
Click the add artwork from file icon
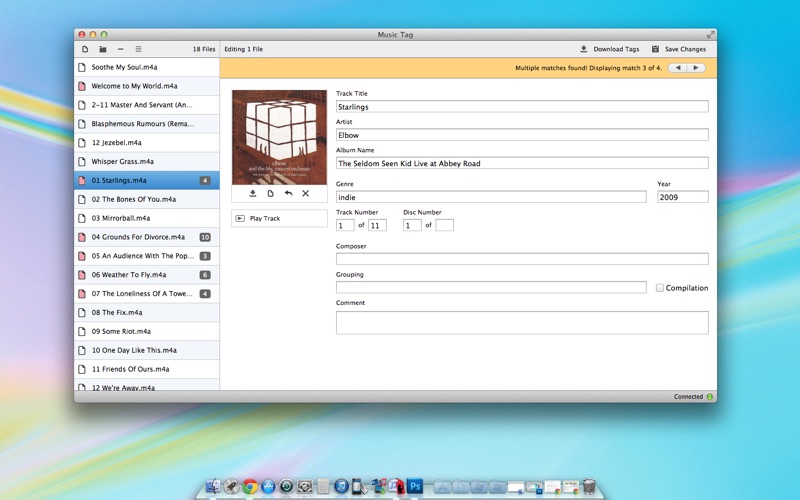pyautogui.click(x=270, y=193)
